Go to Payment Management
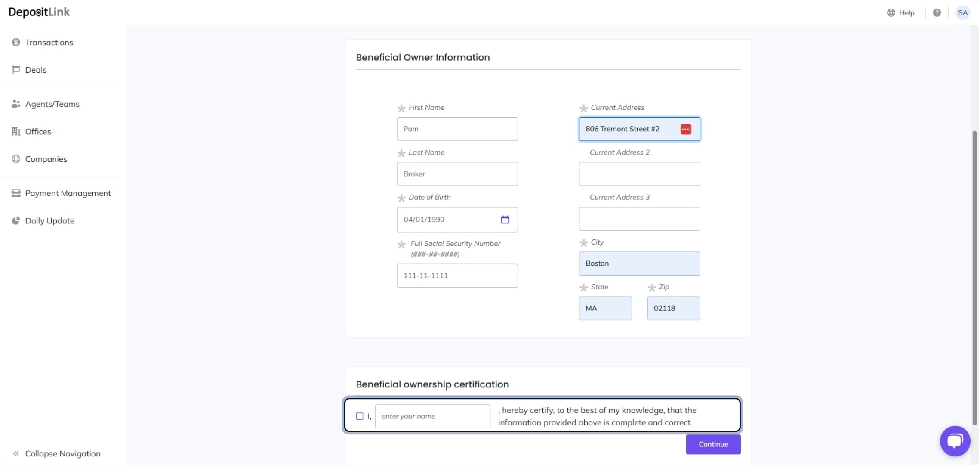980x465 pixels. (68, 193)
